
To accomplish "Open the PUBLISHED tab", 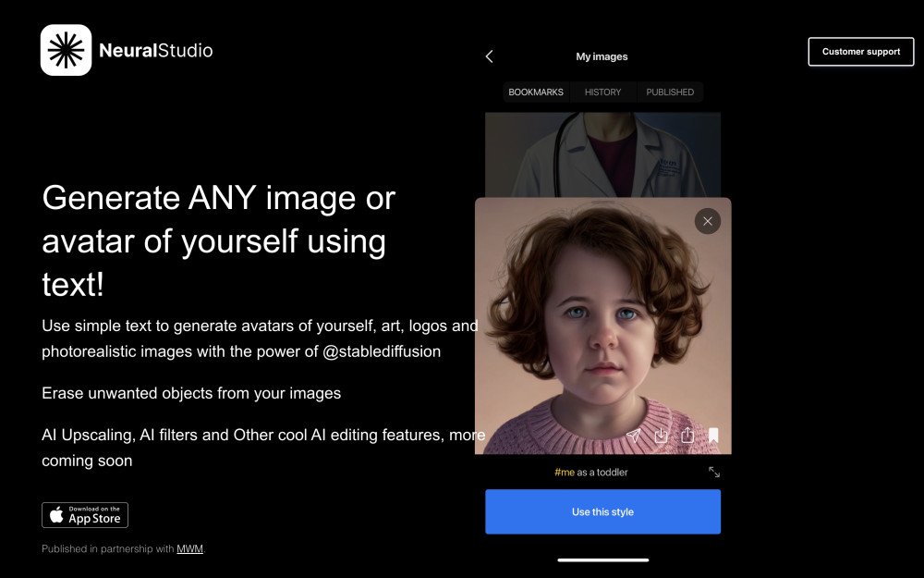I will click(x=670, y=92).
